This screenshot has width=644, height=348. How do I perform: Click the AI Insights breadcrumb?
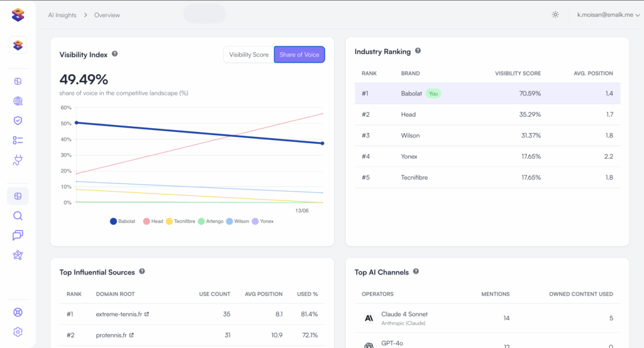coord(62,15)
